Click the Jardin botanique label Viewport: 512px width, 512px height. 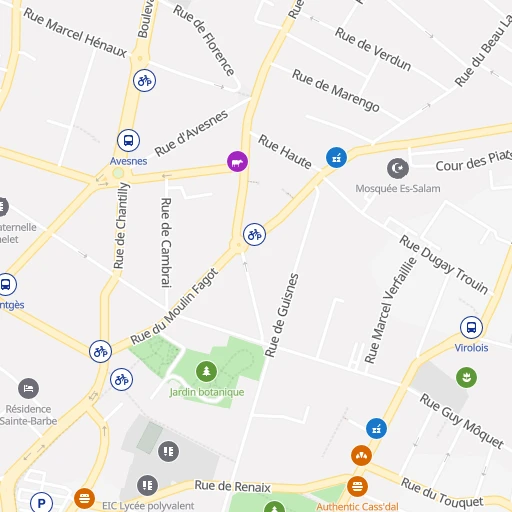pyautogui.click(x=207, y=392)
